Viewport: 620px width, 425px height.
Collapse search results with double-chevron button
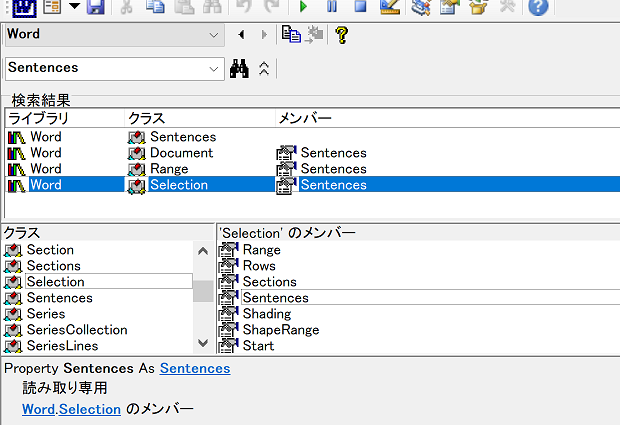click(264, 68)
